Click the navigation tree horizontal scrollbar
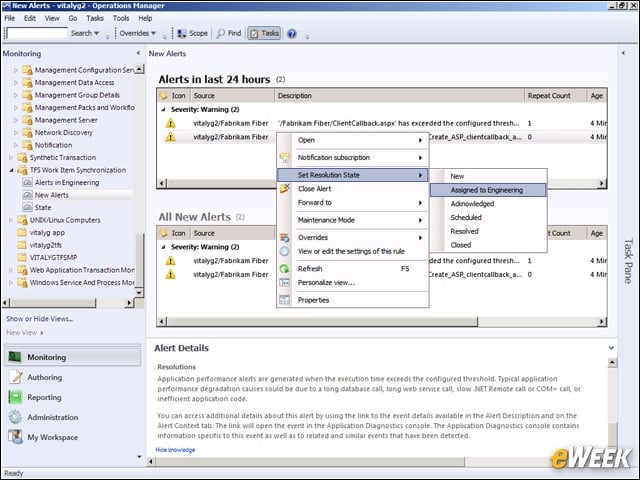The width and height of the screenshot is (640, 480). click(54, 303)
